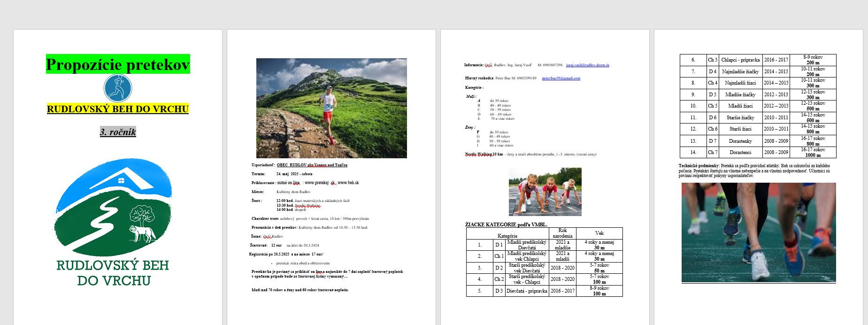The width and height of the screenshot is (868, 325).
Task: Select the kids at starting line photo
Action: tap(545, 192)
